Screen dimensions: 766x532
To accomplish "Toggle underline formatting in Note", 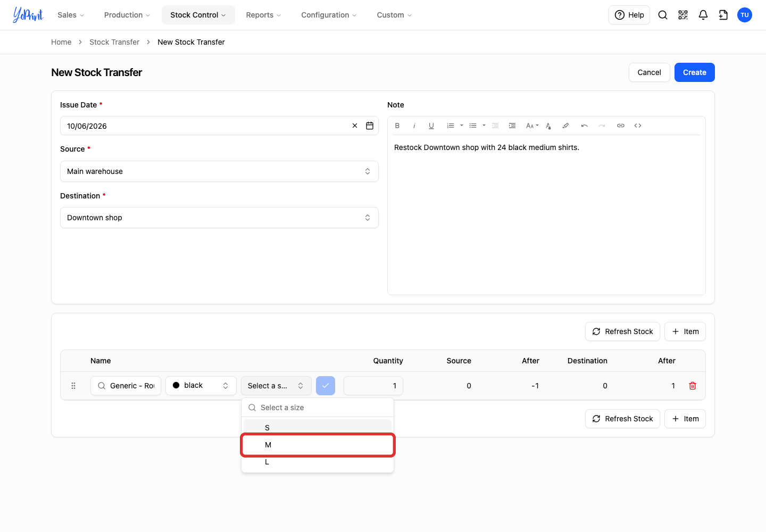I will coord(431,126).
